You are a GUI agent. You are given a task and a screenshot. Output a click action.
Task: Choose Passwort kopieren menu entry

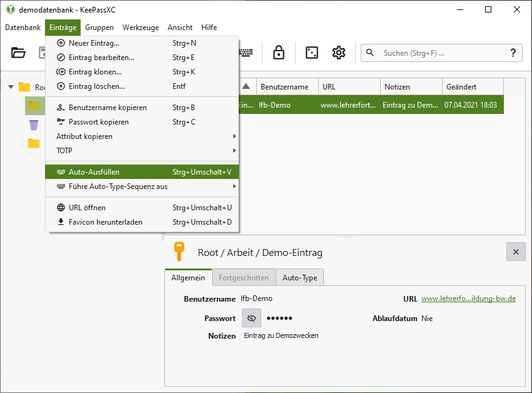tap(98, 122)
